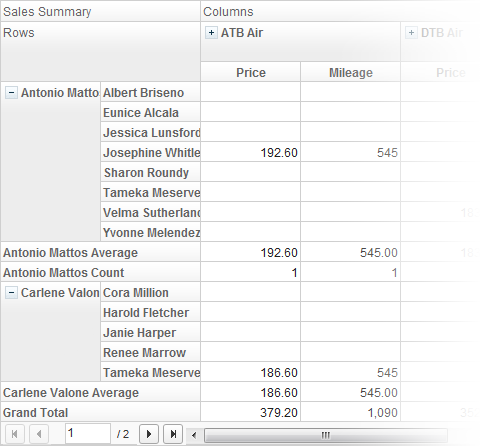Screen dimensions: 480x446
Task: Jump to the last page
Action: tap(173, 434)
